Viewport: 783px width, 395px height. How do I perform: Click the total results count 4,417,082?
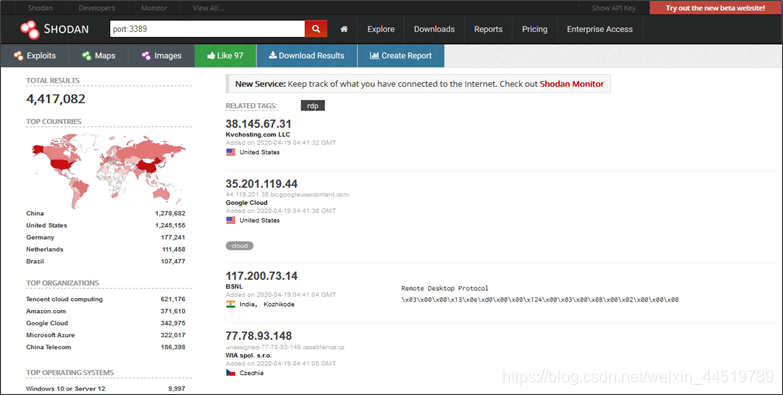(56, 99)
